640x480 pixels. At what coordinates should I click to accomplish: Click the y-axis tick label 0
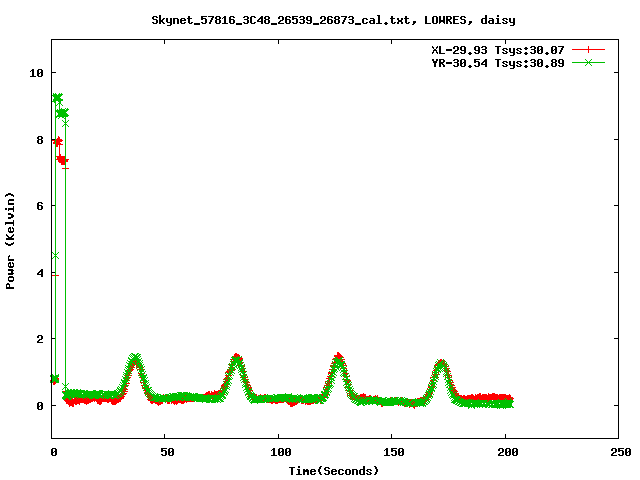point(40,406)
